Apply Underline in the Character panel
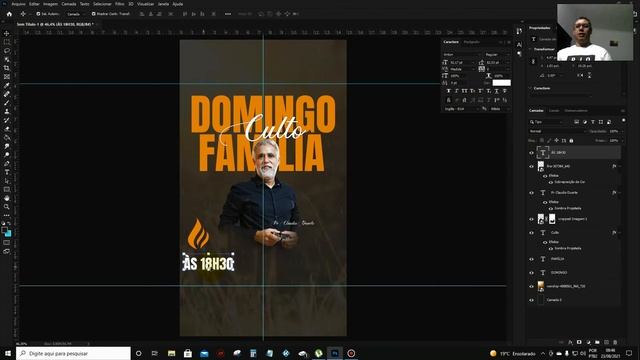Viewport: 640px width, 360px height. coord(497,91)
